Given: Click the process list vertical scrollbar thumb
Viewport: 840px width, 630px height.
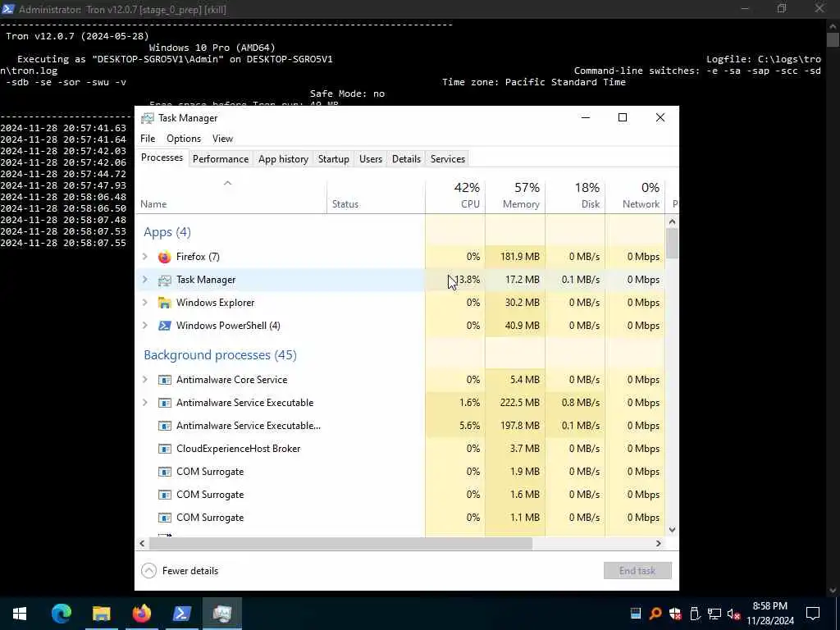Looking at the screenshot, I should 673,243.
